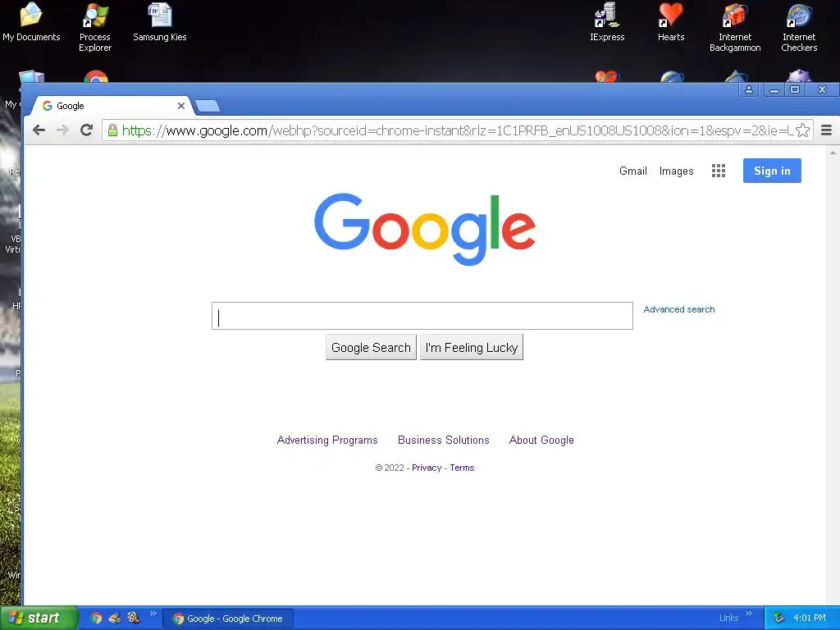840x630 pixels.
Task: Click the green padlock security icon
Action: 112,130
